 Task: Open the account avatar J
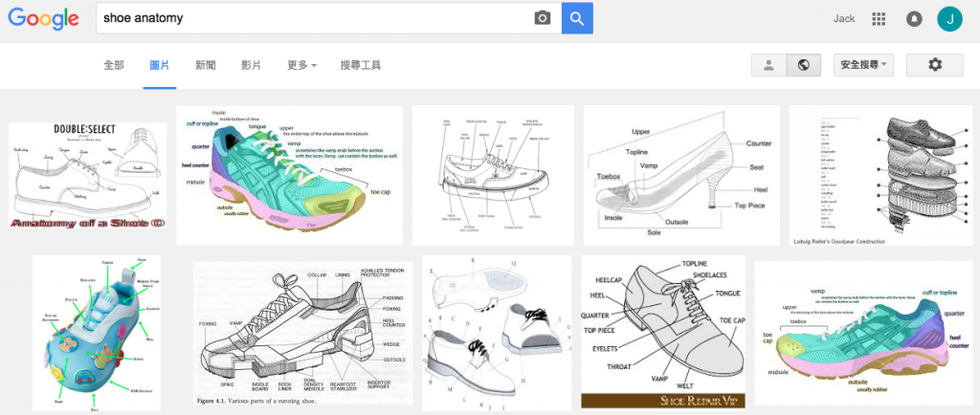pos(949,19)
